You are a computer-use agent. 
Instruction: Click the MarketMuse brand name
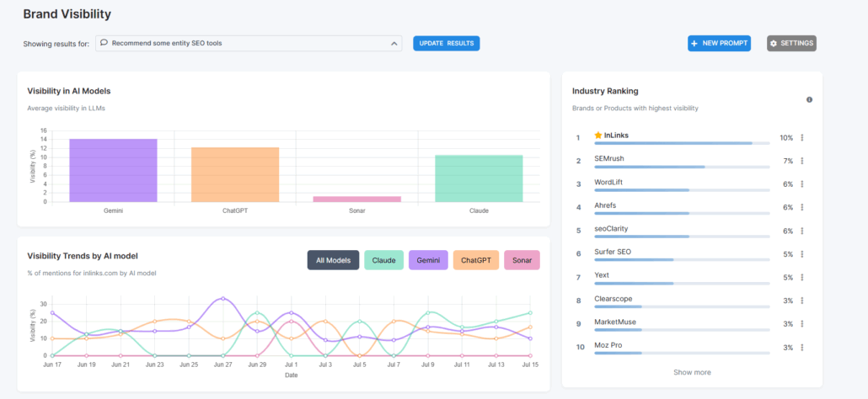[615, 322]
